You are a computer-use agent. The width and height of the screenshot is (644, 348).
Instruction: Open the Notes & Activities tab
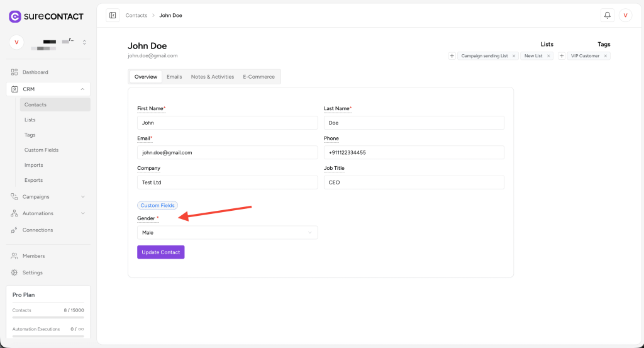pyautogui.click(x=212, y=77)
